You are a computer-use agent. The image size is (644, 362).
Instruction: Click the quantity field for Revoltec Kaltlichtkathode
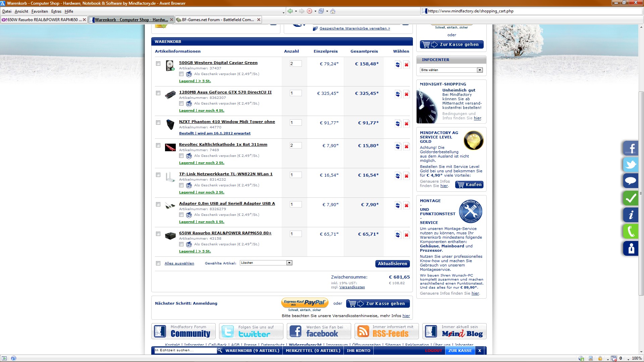pos(296,145)
